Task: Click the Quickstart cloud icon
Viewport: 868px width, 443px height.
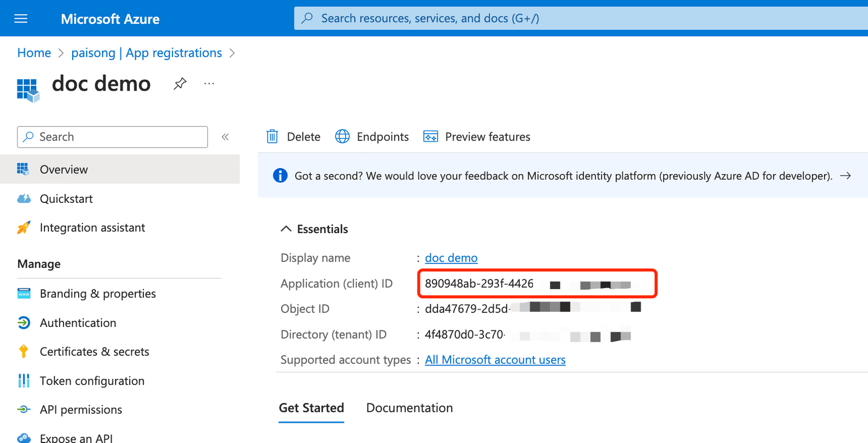Action: tap(24, 198)
